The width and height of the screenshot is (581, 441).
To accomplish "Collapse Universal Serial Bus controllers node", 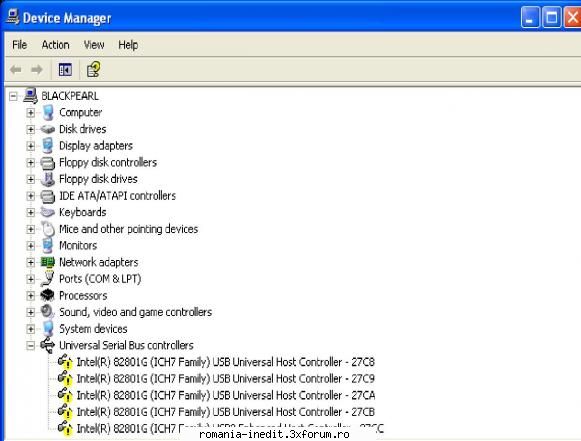I will point(30,346).
